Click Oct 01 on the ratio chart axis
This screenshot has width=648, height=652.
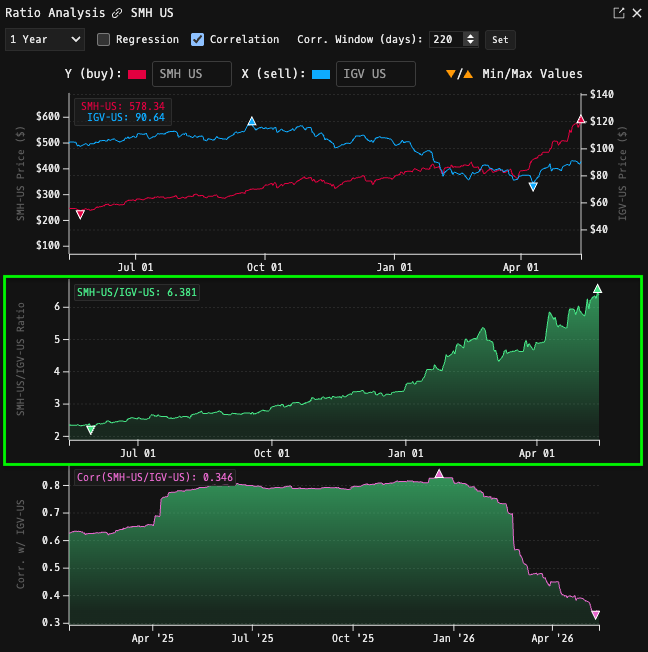tap(272, 453)
